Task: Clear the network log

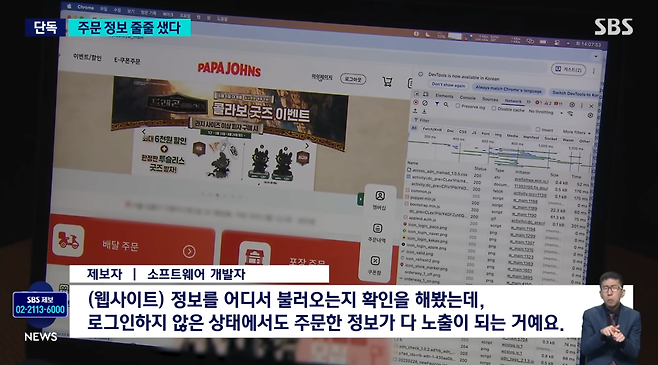Action: (x=425, y=103)
